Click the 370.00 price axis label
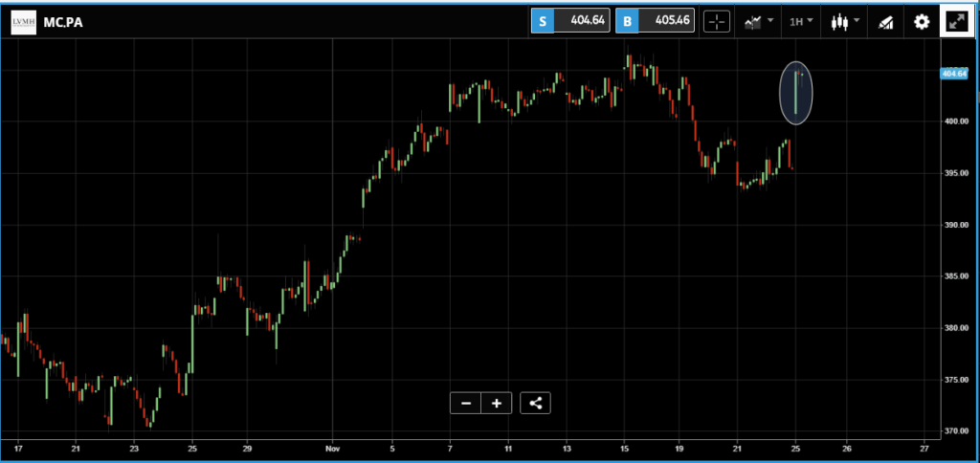Image resolution: width=980 pixels, height=463 pixels. (955, 431)
